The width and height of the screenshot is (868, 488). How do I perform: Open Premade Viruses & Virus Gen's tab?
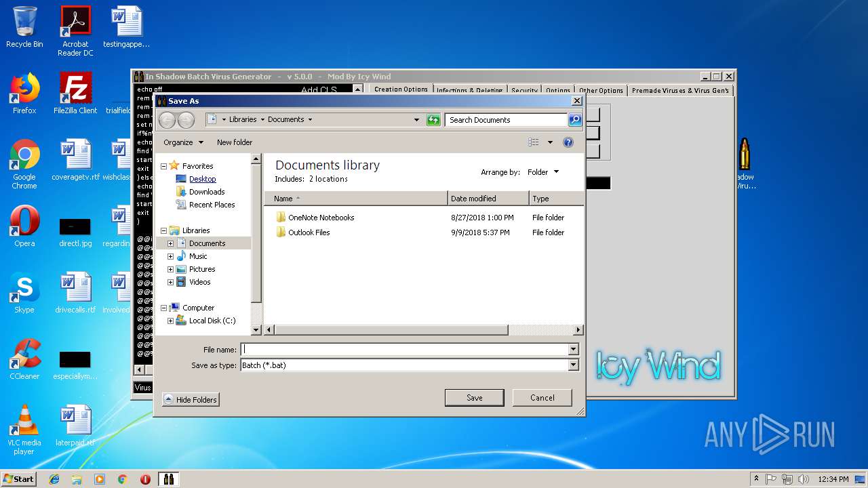point(680,90)
